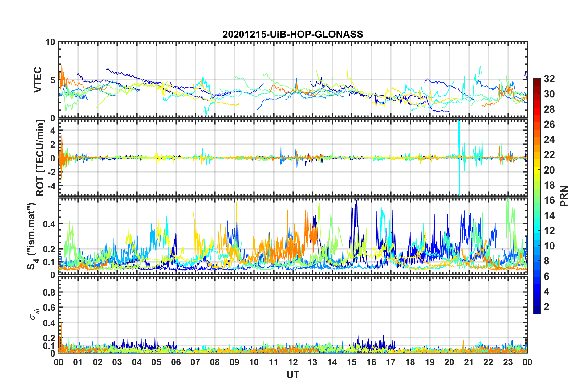The width and height of the screenshot is (586, 392).
Task: Click colorbar tick label 10
Action: click(549, 246)
